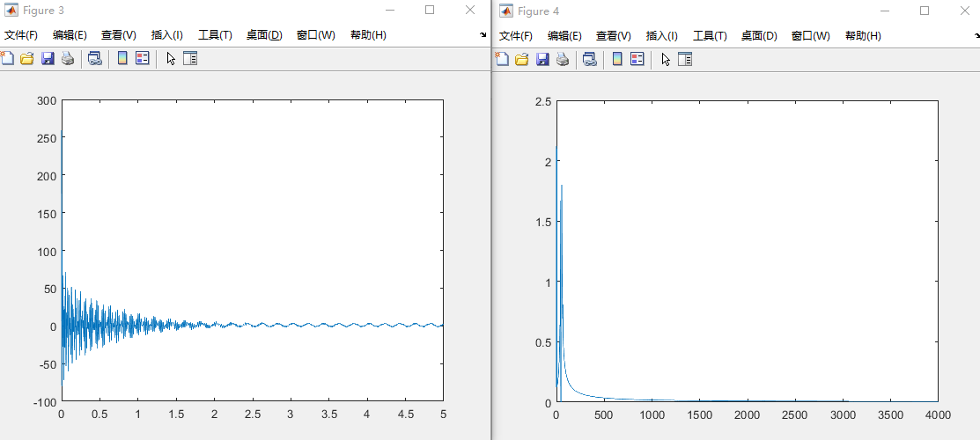The width and height of the screenshot is (980, 440).
Task: Insert Legend using Figure 3 toolbar icon
Action: (x=143, y=59)
